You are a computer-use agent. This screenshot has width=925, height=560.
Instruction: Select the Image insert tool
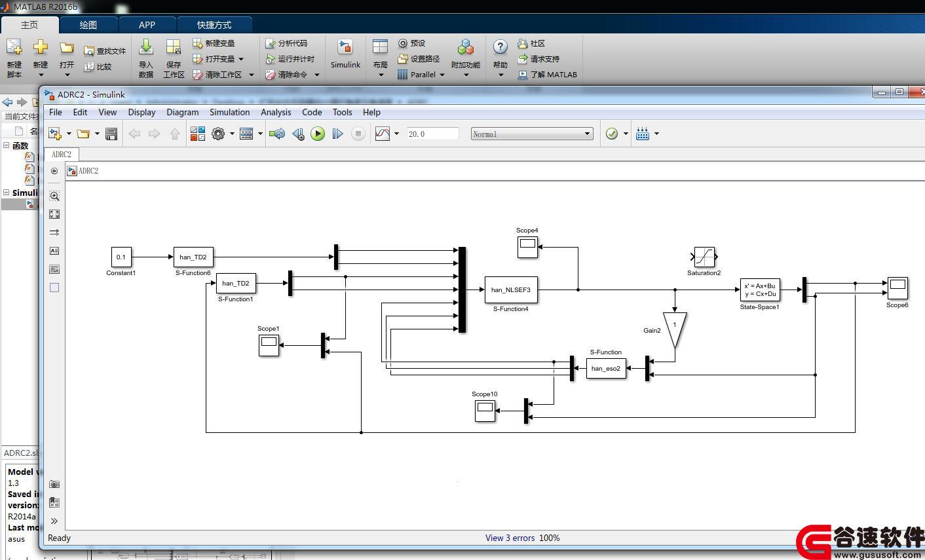click(54, 269)
